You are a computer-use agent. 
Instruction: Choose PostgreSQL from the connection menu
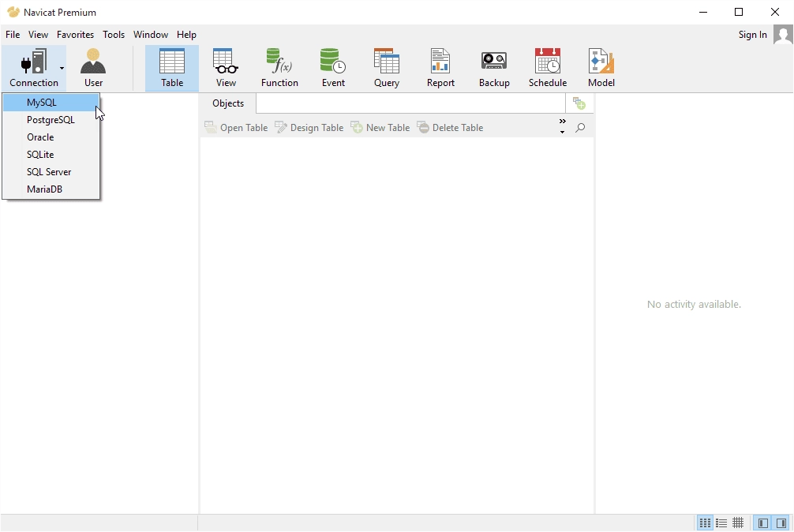[51, 120]
